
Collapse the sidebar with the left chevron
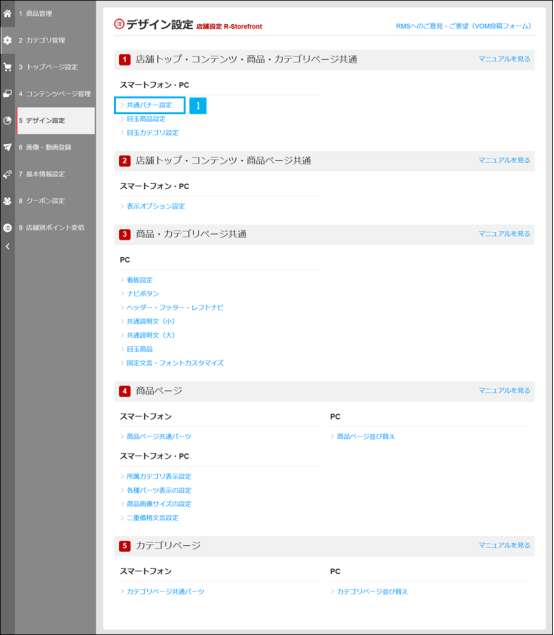[x=7, y=246]
